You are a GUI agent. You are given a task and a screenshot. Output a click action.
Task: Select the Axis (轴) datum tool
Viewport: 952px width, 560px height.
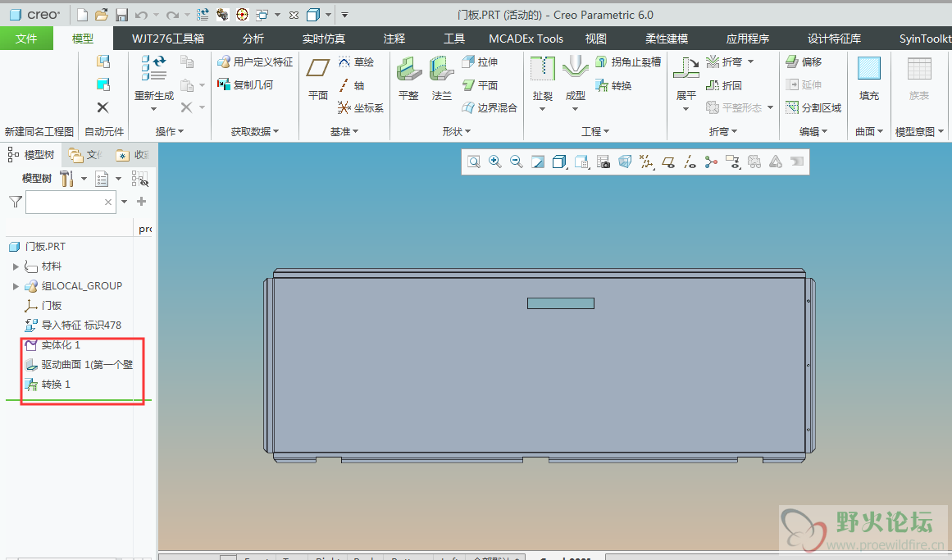pos(352,85)
